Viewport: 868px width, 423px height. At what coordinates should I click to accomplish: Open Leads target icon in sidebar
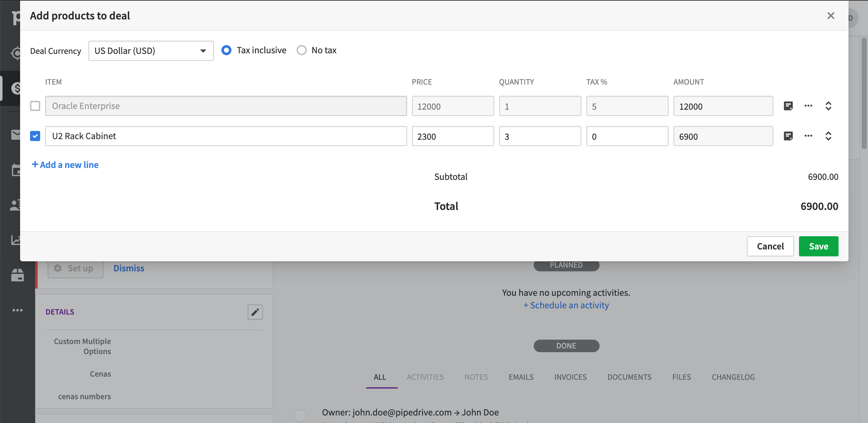tap(15, 53)
